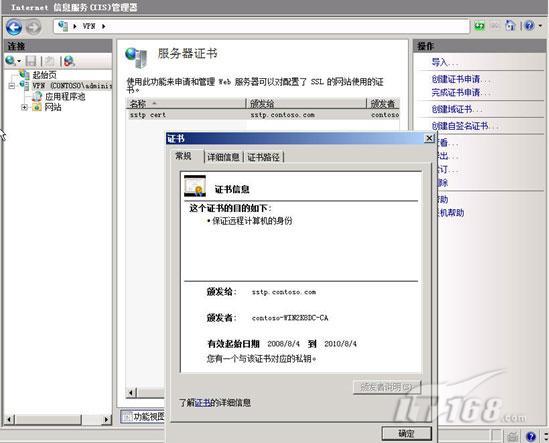Image resolution: width=549 pixels, height=443 pixels.
Task: Select 应用程序池 in the connections tree
Action: click(x=65, y=97)
